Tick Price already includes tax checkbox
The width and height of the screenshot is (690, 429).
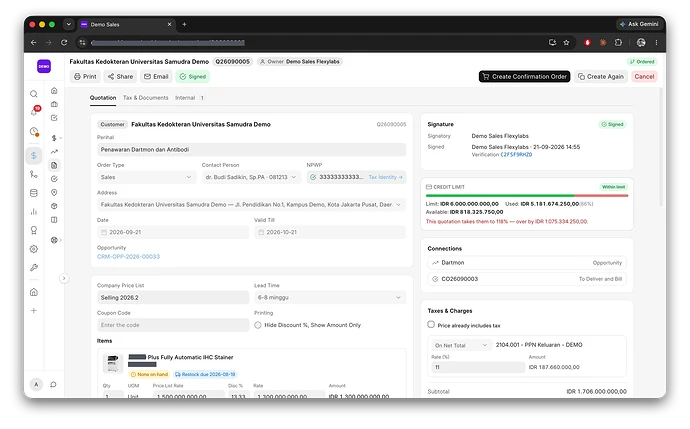click(x=431, y=325)
